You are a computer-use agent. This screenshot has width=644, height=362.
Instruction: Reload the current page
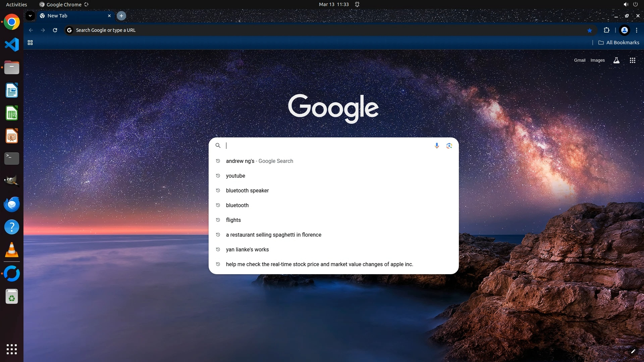55,30
